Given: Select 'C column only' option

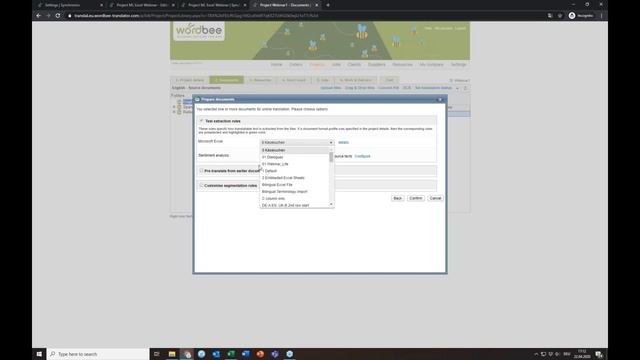Looking at the screenshot, I should tap(295, 199).
